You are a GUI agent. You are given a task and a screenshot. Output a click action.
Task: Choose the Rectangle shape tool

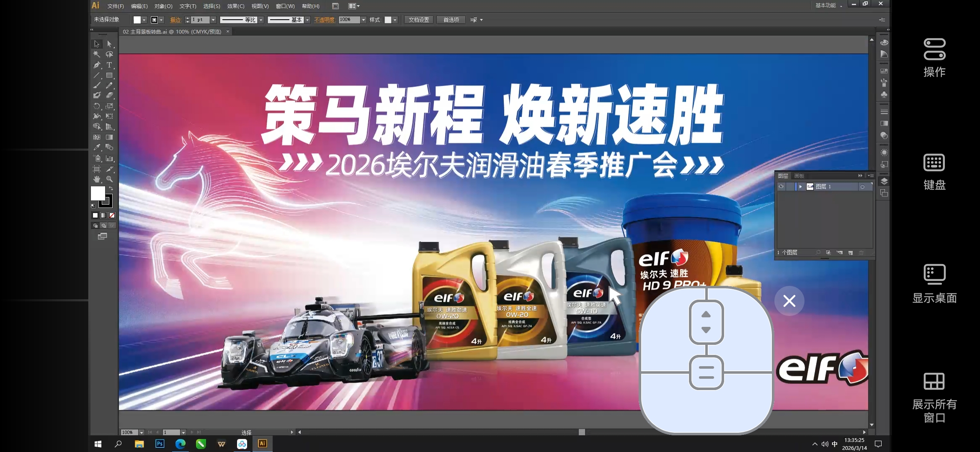[x=109, y=75]
